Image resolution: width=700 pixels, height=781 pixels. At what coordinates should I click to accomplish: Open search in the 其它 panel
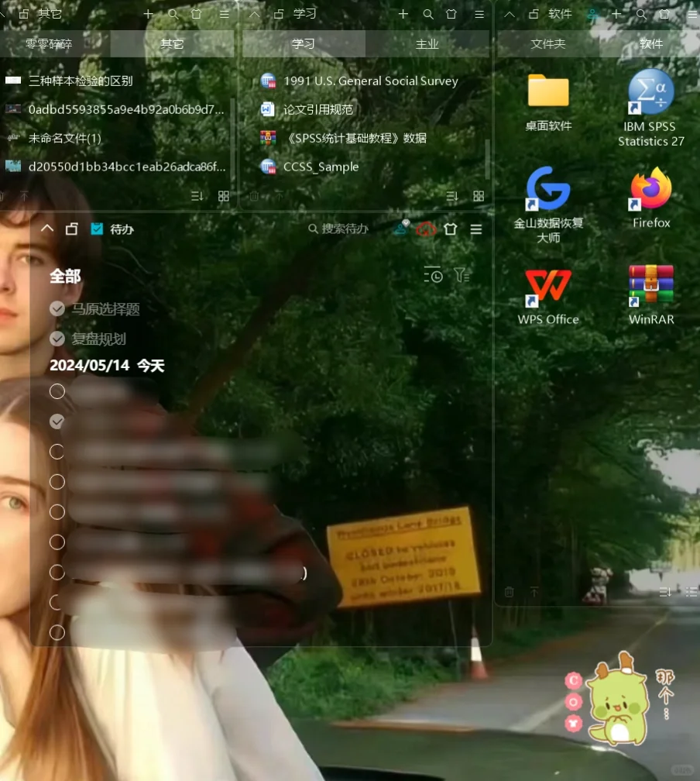[x=173, y=14]
